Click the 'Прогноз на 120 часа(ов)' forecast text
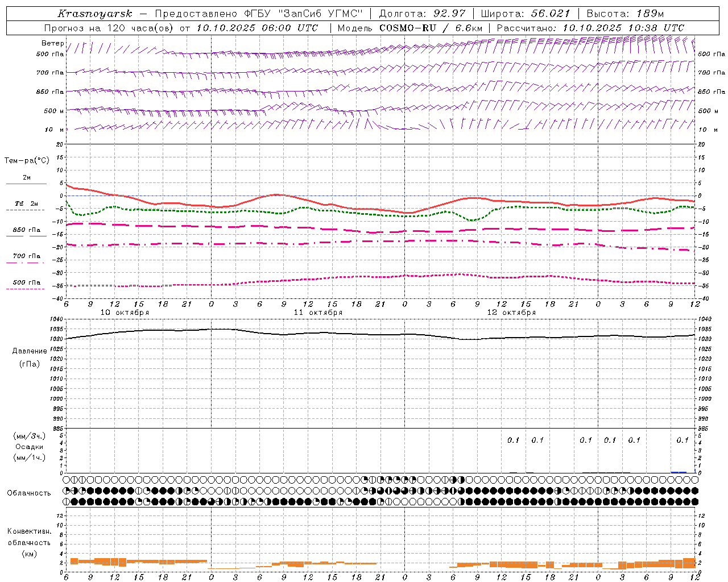728x582 pixels. 110,28
